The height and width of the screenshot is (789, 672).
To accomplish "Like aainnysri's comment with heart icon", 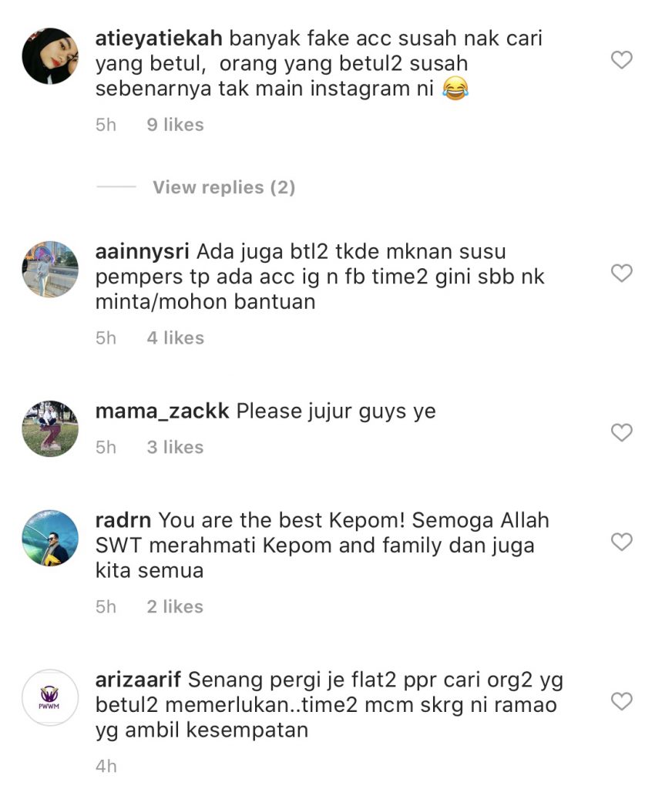I will (622, 274).
